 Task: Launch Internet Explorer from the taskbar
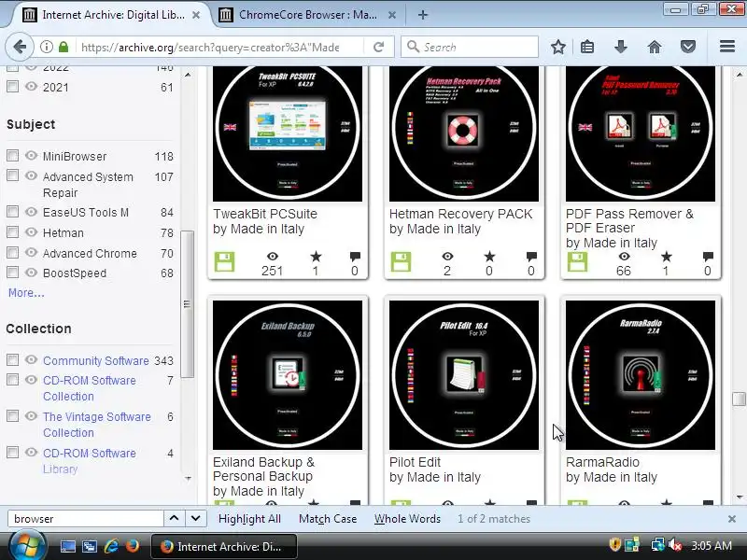pyautogui.click(x=111, y=546)
